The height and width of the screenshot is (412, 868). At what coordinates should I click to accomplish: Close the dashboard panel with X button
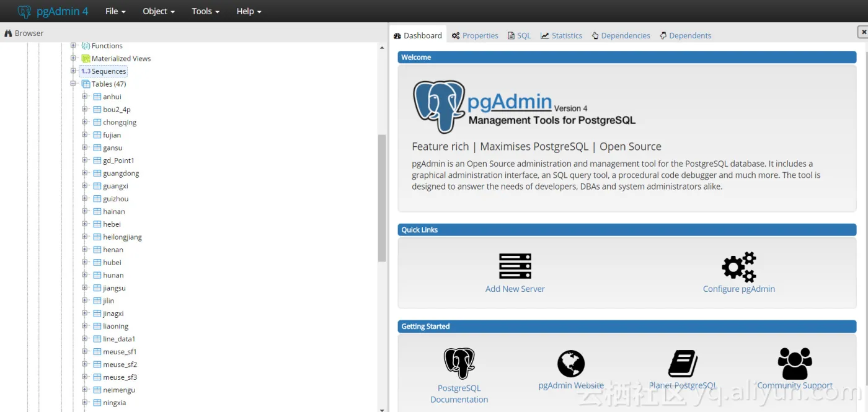pos(862,32)
